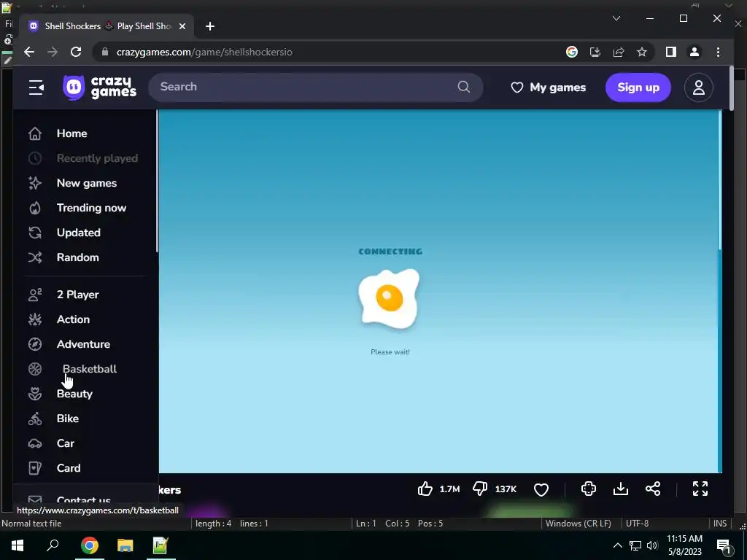Open the Basketball category
This screenshot has height=560, width=747.
coord(90,368)
